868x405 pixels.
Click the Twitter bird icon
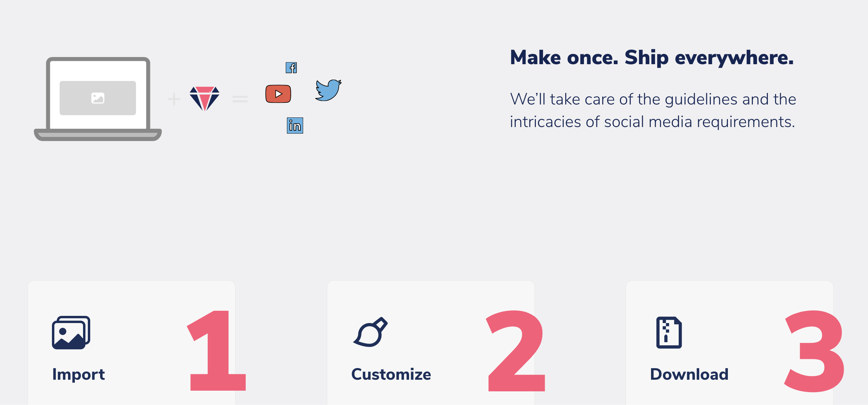[x=328, y=90]
